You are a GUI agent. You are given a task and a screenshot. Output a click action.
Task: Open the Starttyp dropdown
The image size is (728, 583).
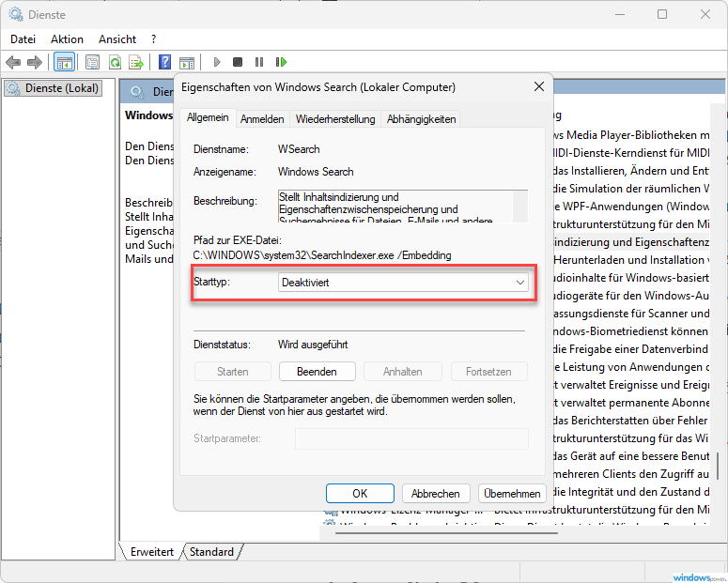pos(403,283)
